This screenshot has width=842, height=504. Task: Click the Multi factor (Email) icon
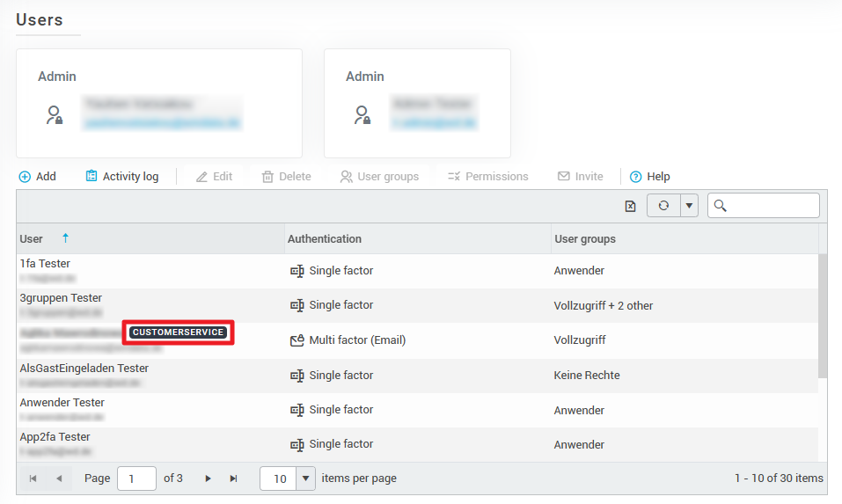click(x=297, y=340)
